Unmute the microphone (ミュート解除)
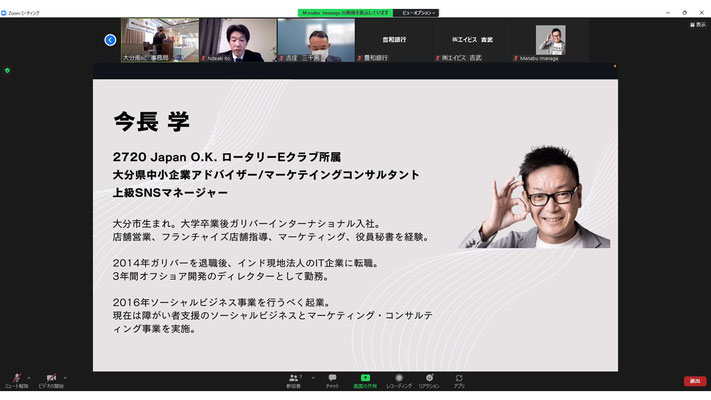This screenshot has width=711, height=400. 16,380
